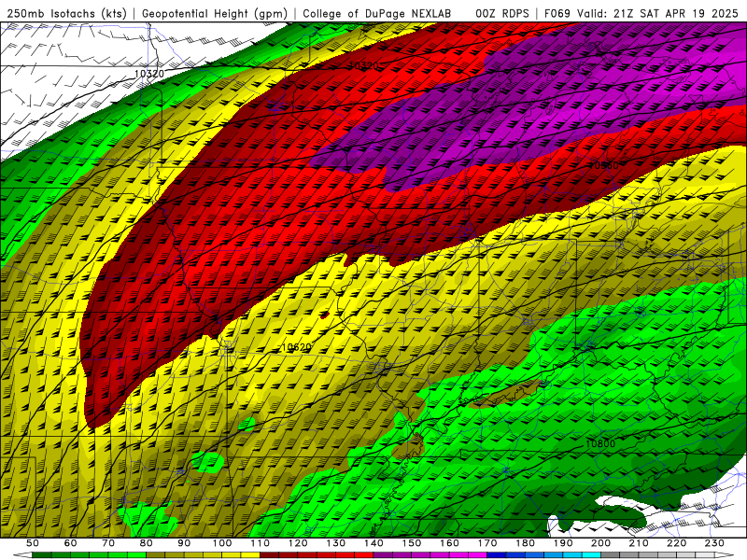Screen dimensions: 747x560
Task: Click the '210' value on the color scale
Action: point(639,543)
